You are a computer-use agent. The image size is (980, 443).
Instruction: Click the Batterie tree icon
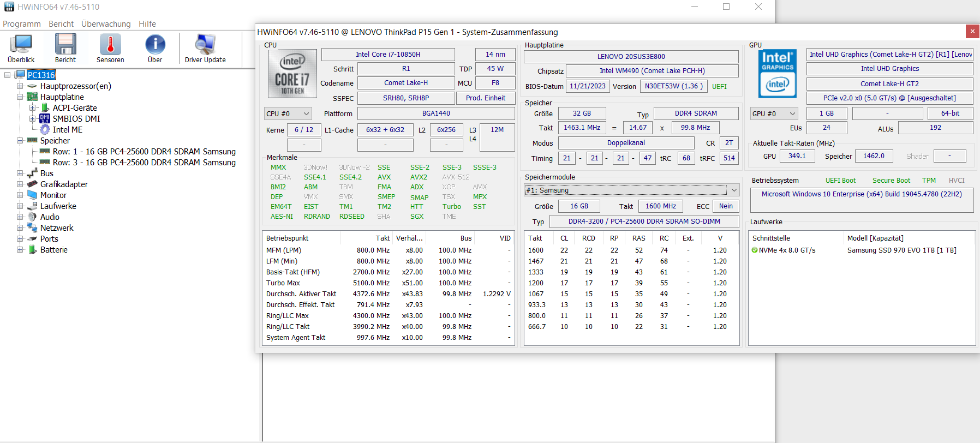click(x=32, y=249)
